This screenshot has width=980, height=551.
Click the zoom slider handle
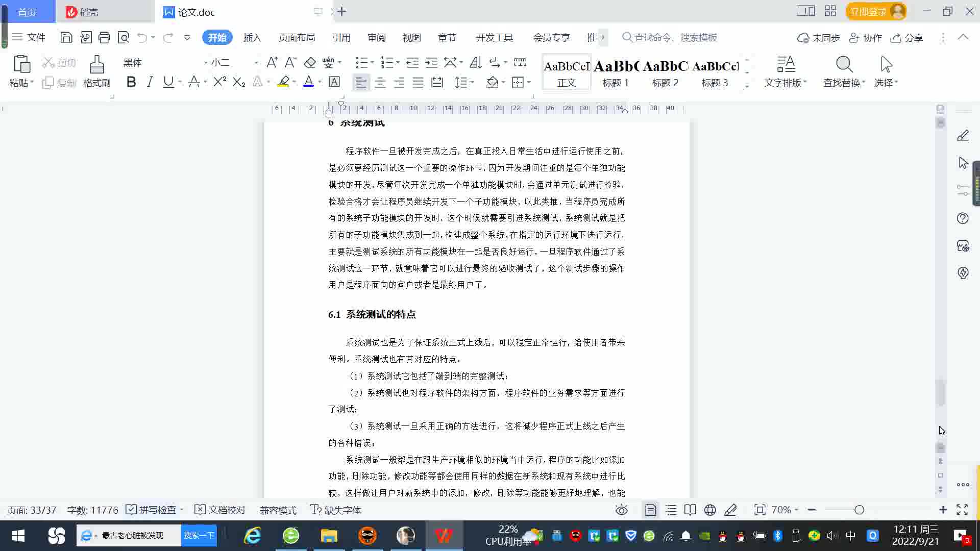pos(859,510)
